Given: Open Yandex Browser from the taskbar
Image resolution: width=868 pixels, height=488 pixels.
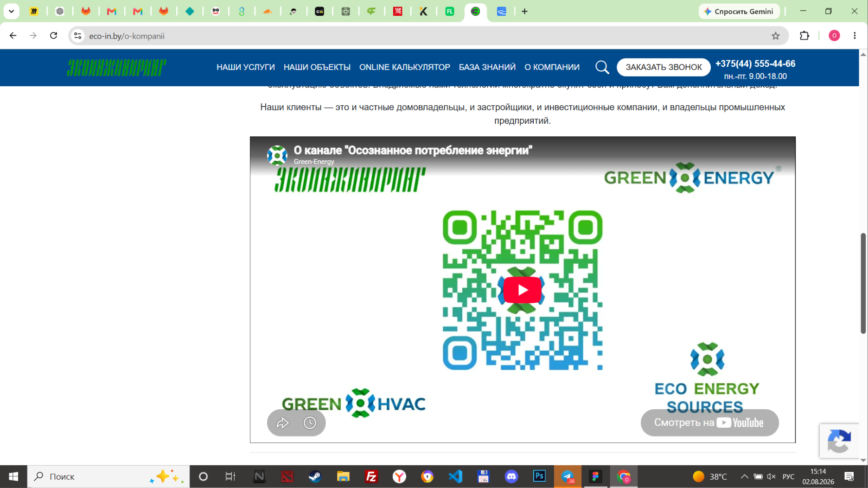Looking at the screenshot, I should point(399,476).
